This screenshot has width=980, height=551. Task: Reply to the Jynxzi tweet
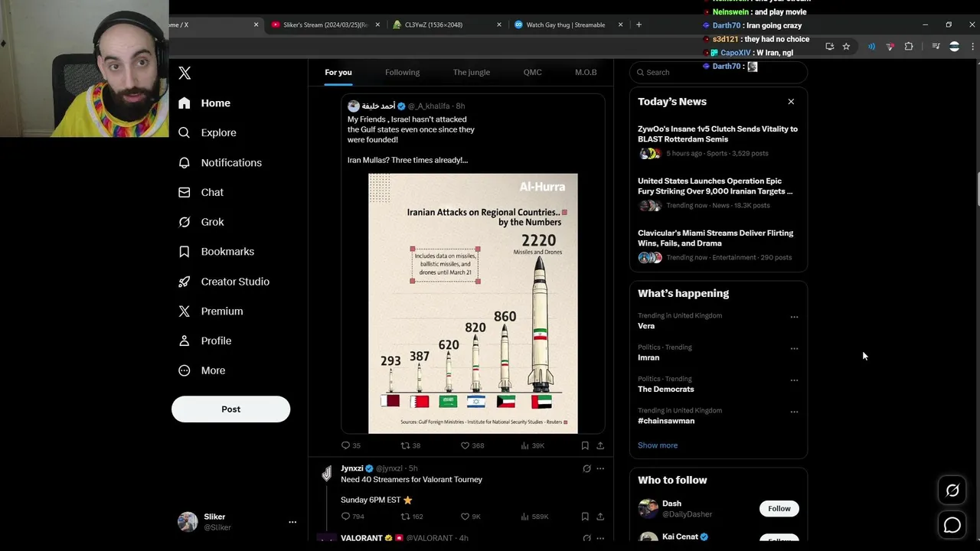(x=352, y=517)
